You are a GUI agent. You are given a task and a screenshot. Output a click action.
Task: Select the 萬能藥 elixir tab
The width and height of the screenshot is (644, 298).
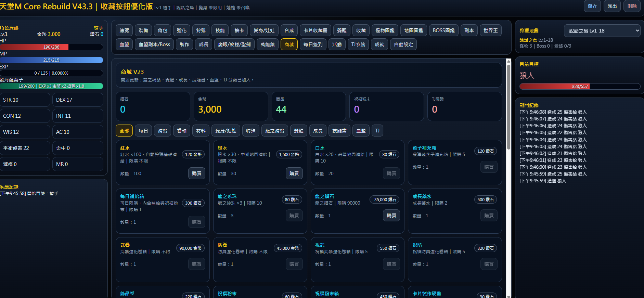pos(268,44)
